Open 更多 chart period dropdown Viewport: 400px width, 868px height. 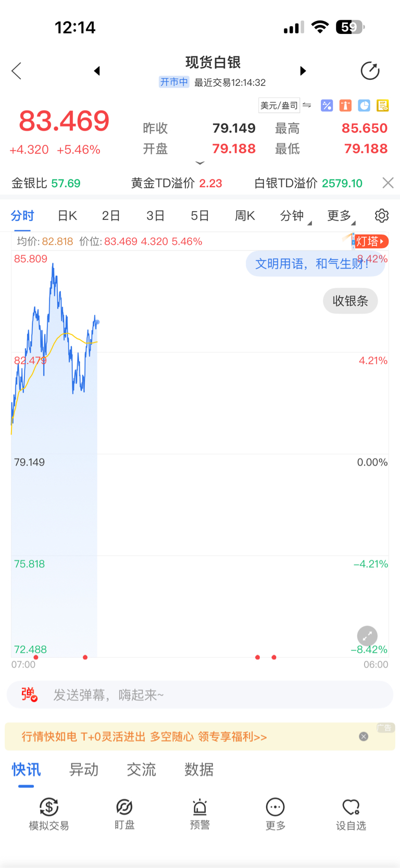341,216
